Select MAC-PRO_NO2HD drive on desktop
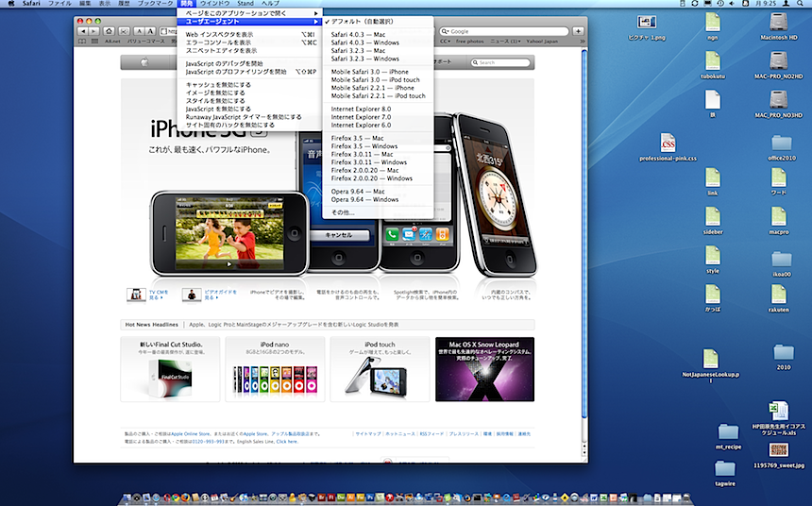This screenshot has height=506, width=812. (778, 65)
